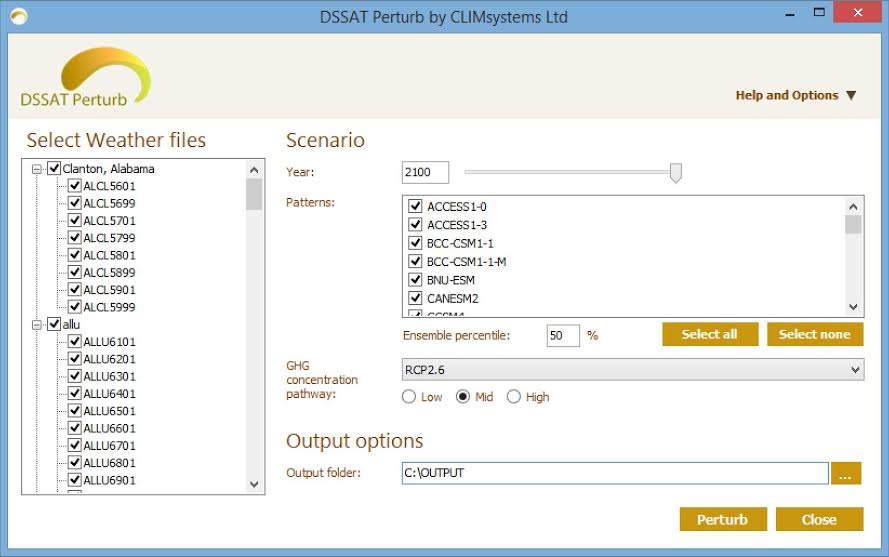This screenshot has height=557, width=889.
Task: Uncheck the ACCESS1-0 pattern
Action: point(415,206)
